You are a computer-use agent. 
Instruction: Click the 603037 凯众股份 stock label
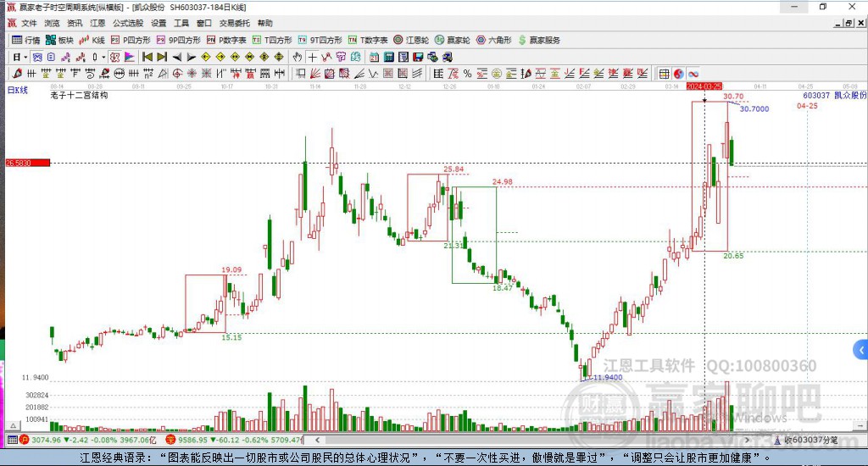coord(834,95)
